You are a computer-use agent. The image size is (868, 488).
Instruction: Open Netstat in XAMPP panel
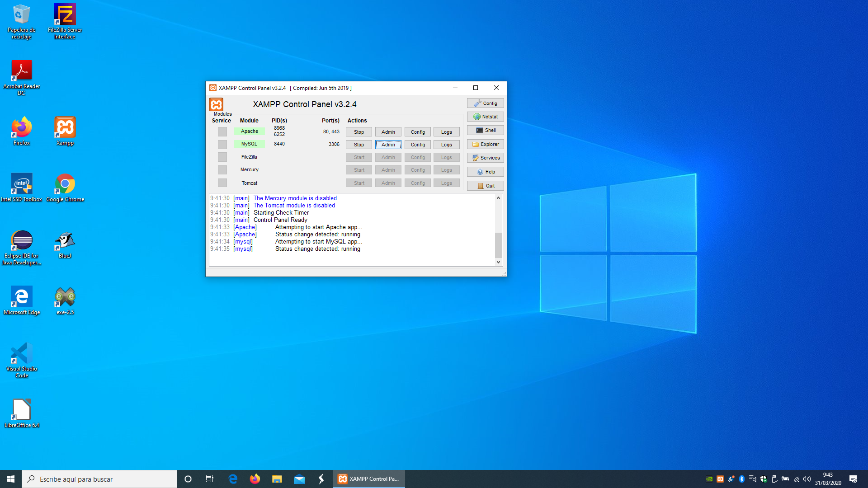[x=485, y=117]
